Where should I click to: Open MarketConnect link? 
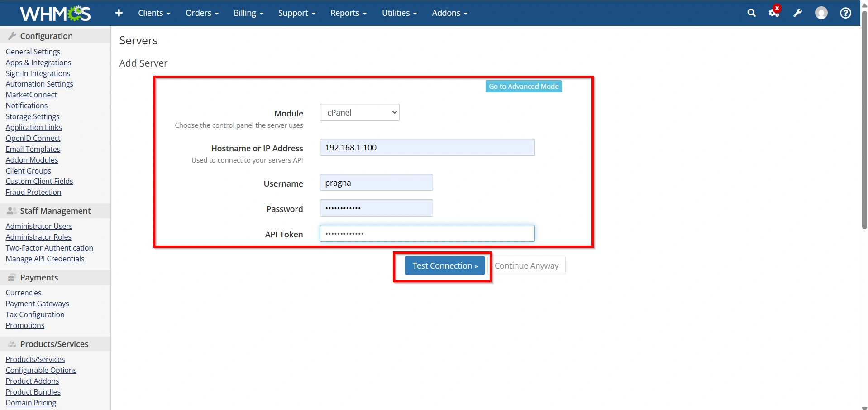tap(31, 95)
